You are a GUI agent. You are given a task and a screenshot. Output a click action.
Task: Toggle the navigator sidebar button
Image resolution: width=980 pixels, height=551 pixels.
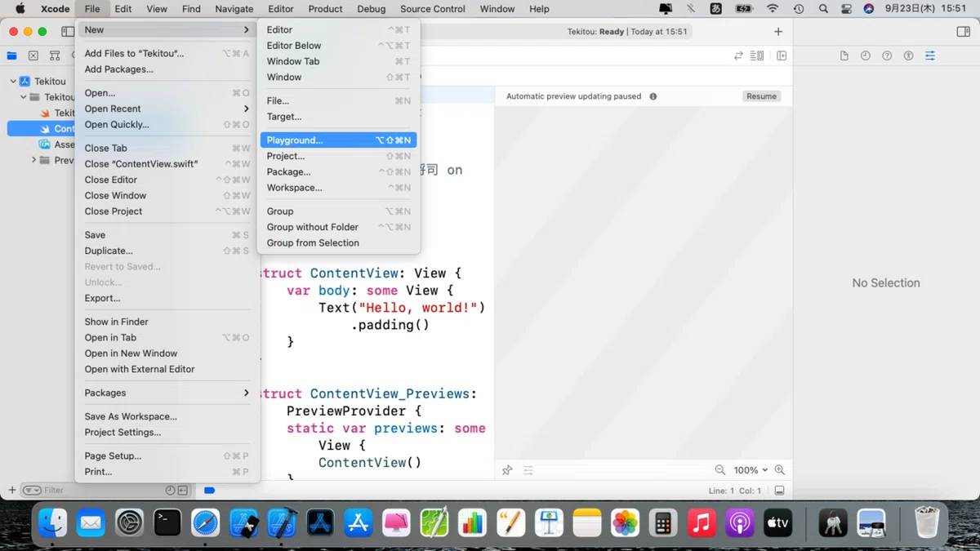(x=68, y=32)
